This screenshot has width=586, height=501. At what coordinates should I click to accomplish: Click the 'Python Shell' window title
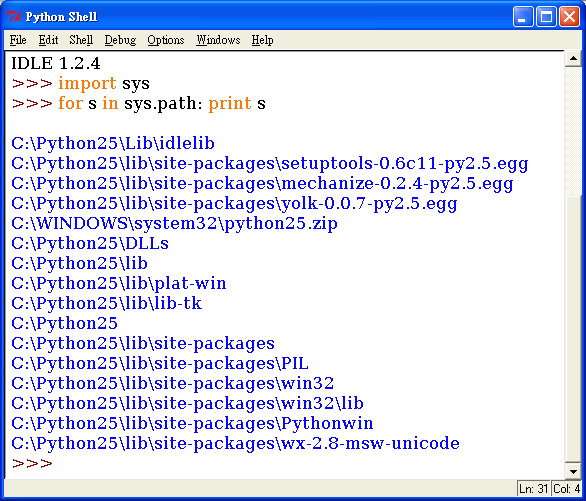click(61, 17)
